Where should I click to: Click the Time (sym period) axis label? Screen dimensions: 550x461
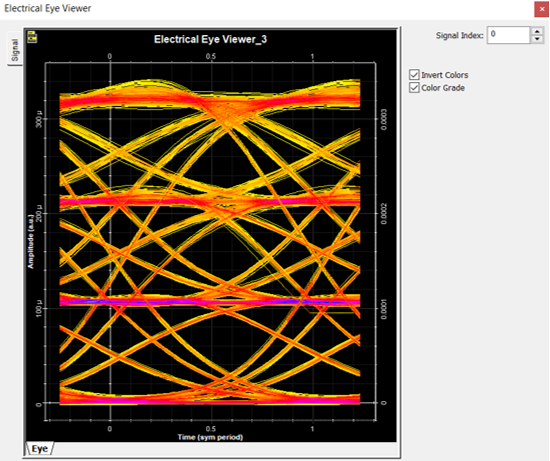click(x=210, y=437)
